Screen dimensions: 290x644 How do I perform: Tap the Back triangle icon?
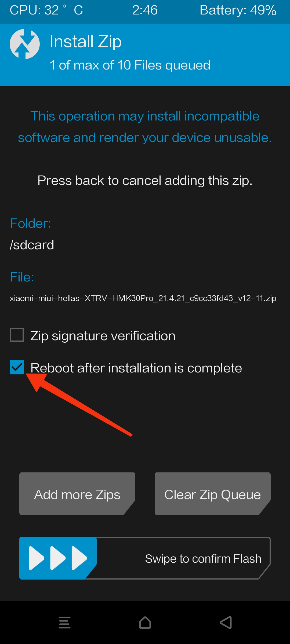click(226, 623)
